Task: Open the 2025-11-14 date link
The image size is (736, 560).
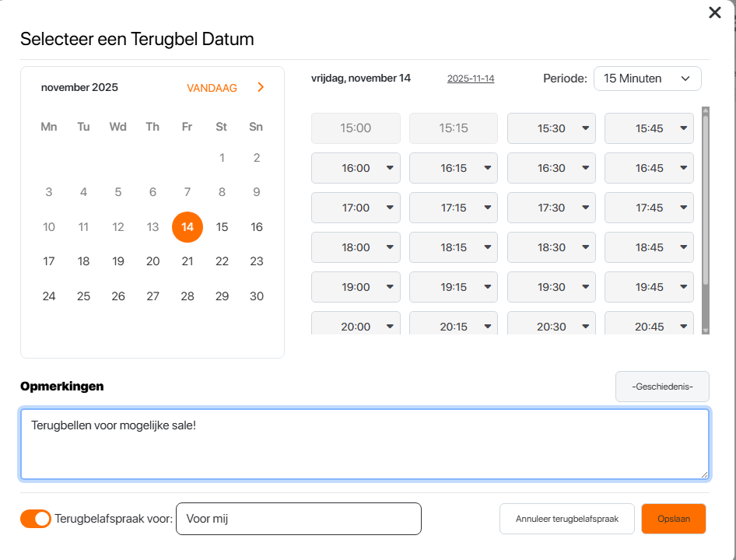Action: point(470,78)
